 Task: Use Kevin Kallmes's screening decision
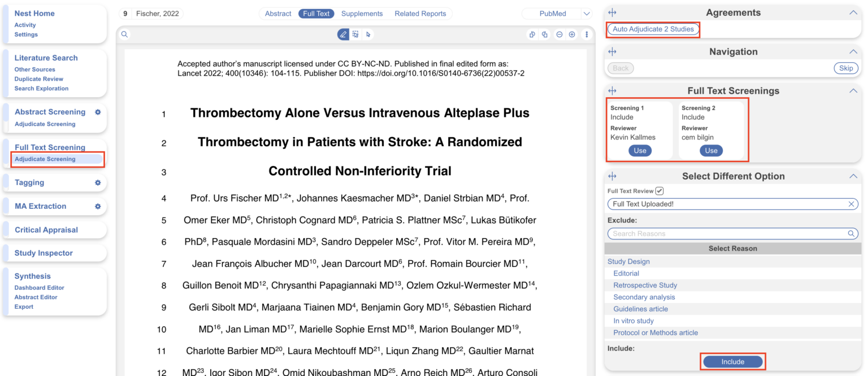[639, 151]
